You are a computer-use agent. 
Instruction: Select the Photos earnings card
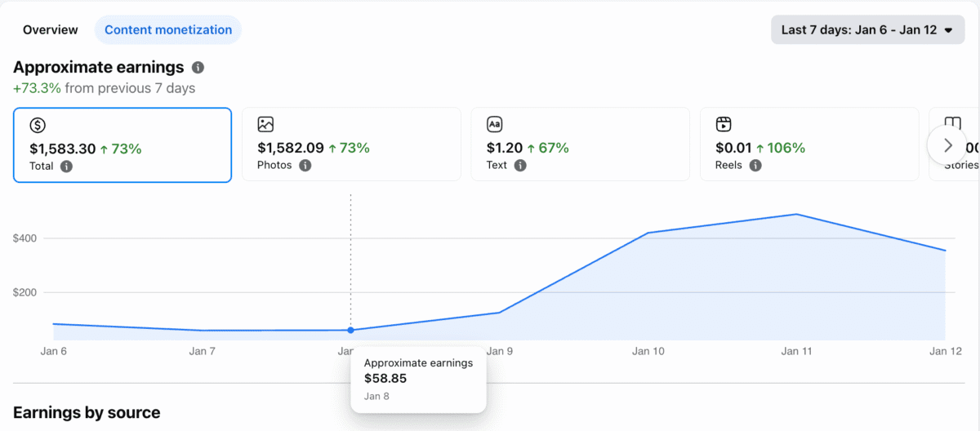point(351,144)
